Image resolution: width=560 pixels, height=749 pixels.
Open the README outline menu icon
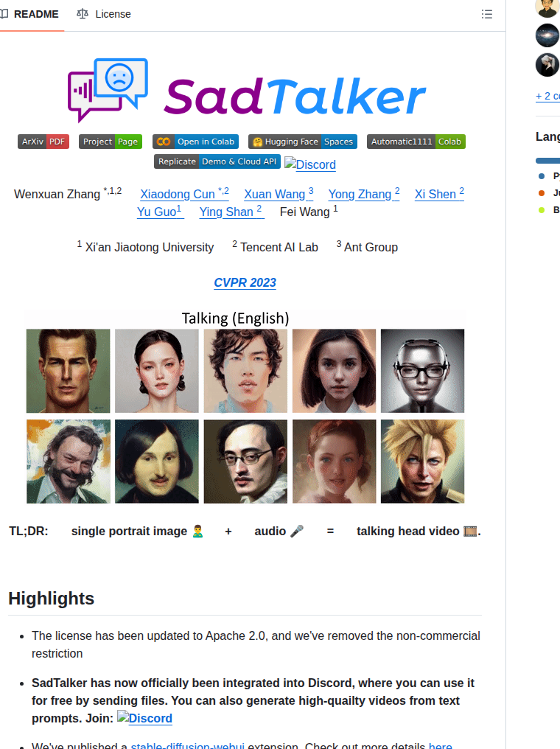(x=486, y=14)
